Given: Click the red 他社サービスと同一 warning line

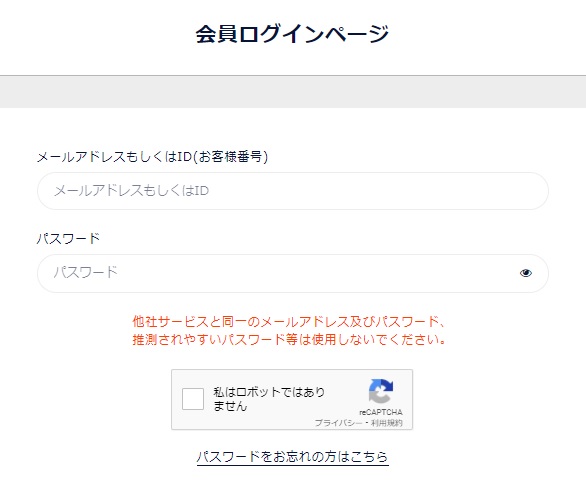Looking at the screenshot, I should pos(289,321).
